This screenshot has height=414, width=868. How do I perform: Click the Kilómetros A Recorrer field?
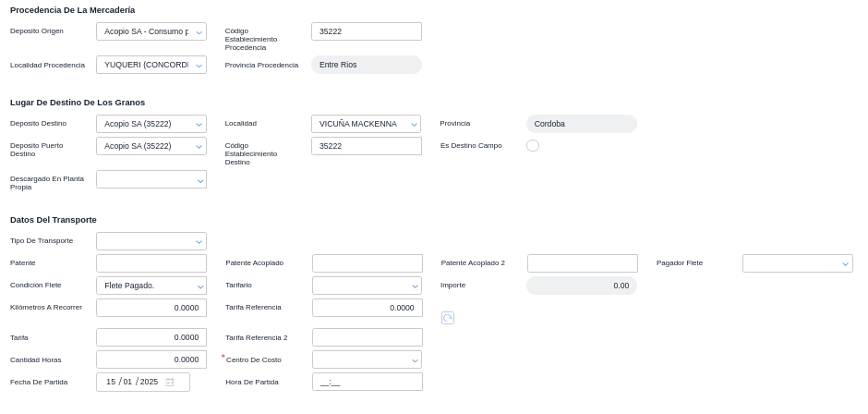click(x=151, y=308)
